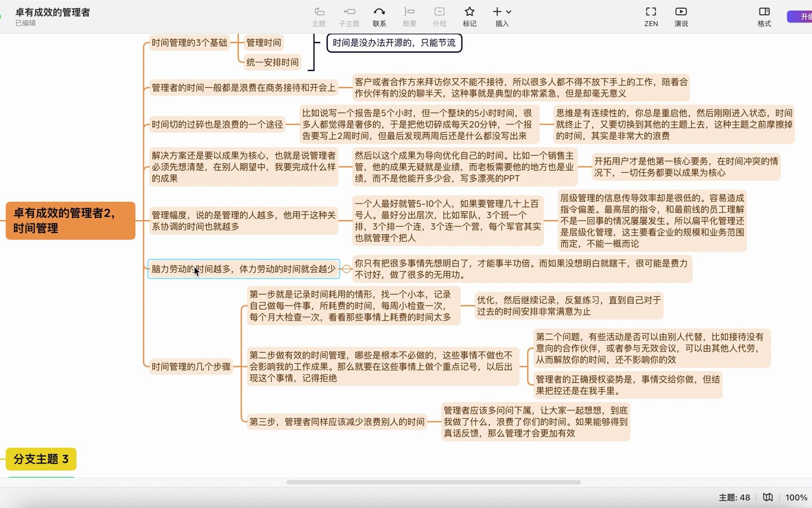Viewport: 812px width, 508px height.
Task: Select node starting 第二步做有效的时间管理
Action: (383, 366)
